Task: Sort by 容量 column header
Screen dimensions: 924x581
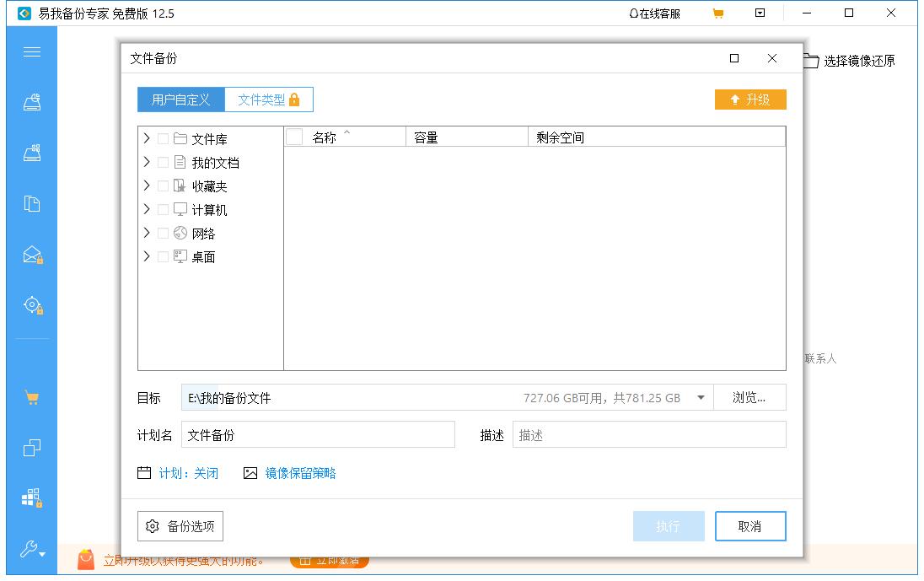Action: (467, 137)
